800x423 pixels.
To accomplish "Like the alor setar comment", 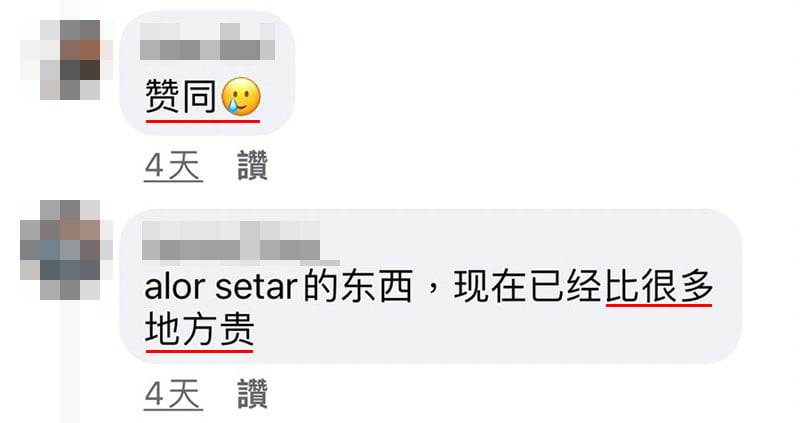I will pos(253,393).
